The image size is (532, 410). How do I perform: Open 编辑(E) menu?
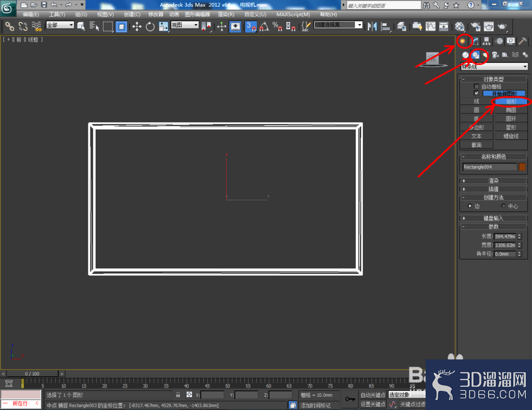(x=30, y=14)
